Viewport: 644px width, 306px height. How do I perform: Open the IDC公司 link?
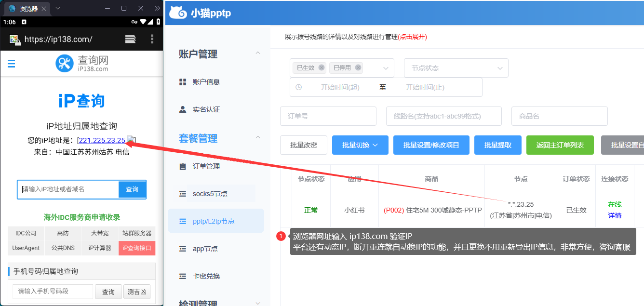click(26, 233)
